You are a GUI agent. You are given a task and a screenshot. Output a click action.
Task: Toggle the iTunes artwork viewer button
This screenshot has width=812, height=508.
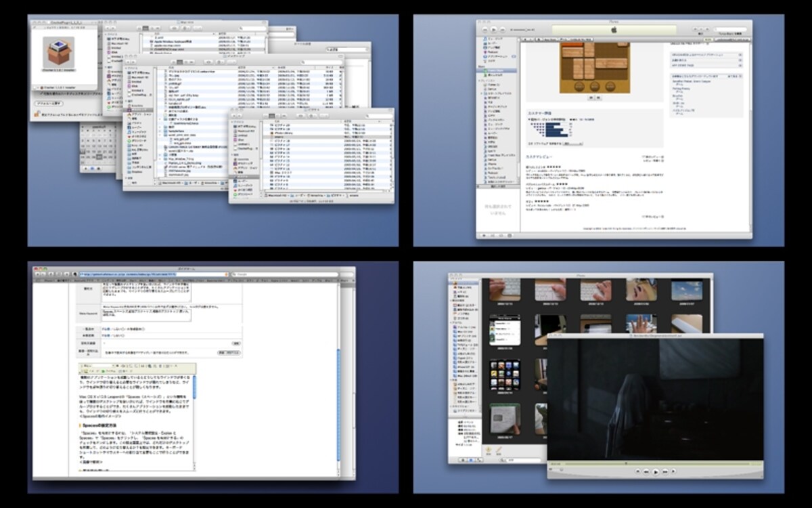[x=510, y=235]
